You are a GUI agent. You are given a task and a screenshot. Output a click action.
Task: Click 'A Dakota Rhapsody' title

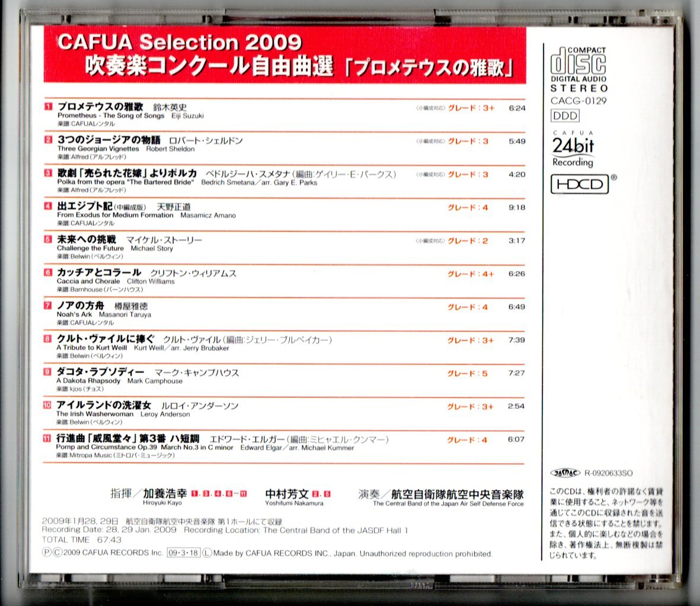click(x=88, y=381)
